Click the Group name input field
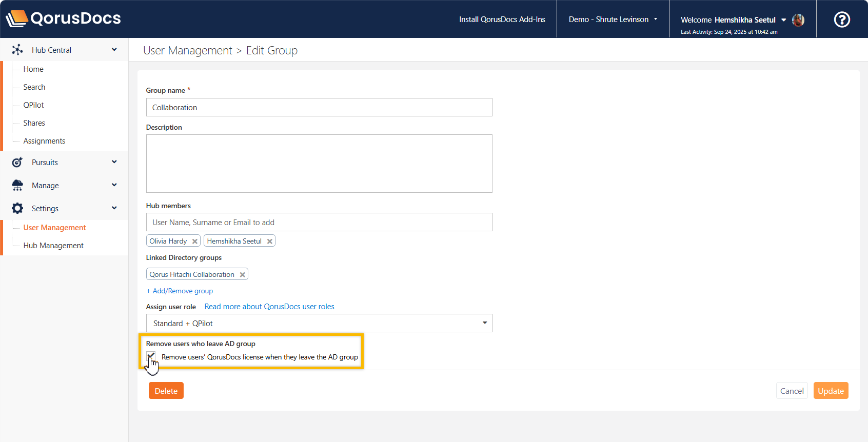 coord(319,108)
